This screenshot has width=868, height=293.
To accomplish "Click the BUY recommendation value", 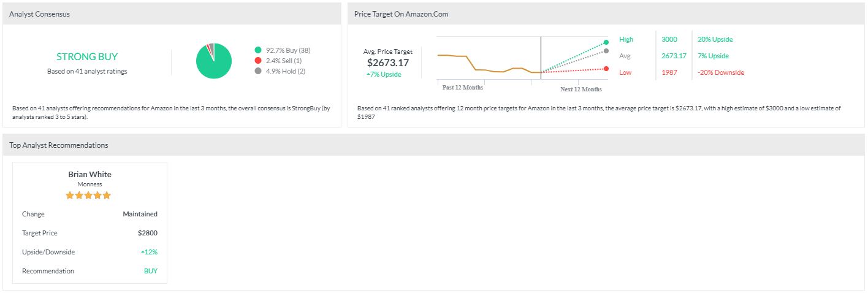I will [150, 271].
